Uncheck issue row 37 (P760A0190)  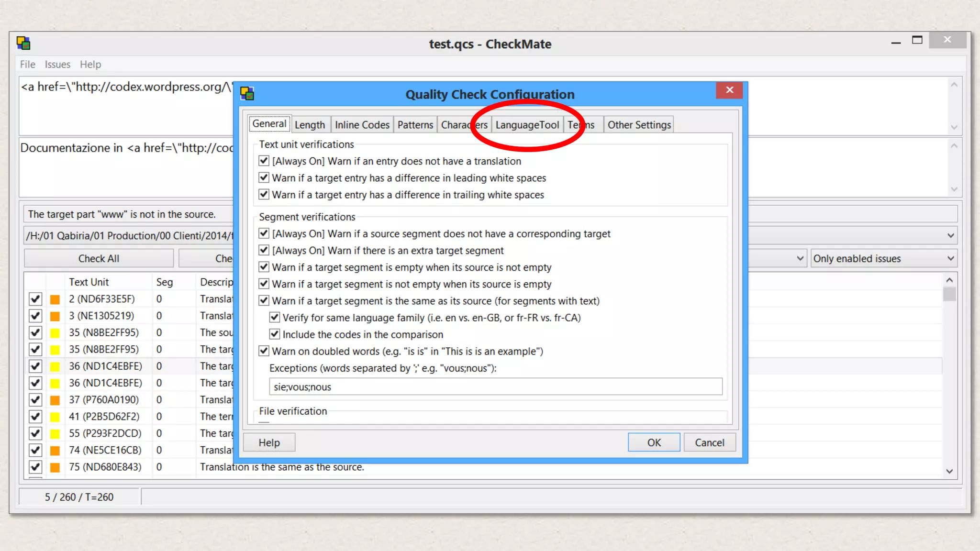click(x=35, y=400)
